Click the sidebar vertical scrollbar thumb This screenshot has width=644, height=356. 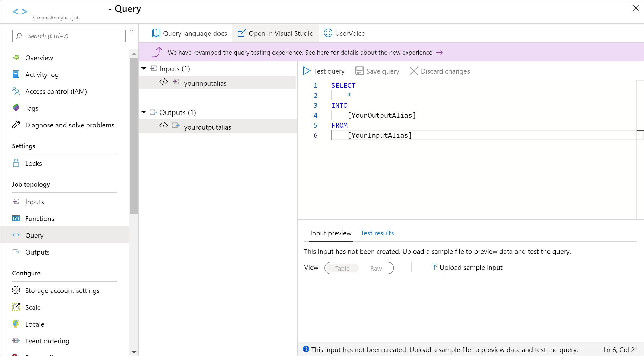point(134,136)
